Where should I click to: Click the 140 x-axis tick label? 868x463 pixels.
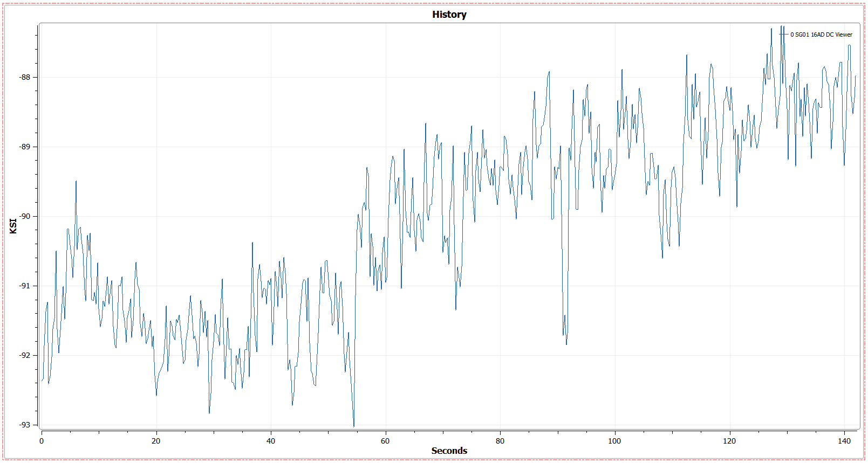tap(844, 441)
